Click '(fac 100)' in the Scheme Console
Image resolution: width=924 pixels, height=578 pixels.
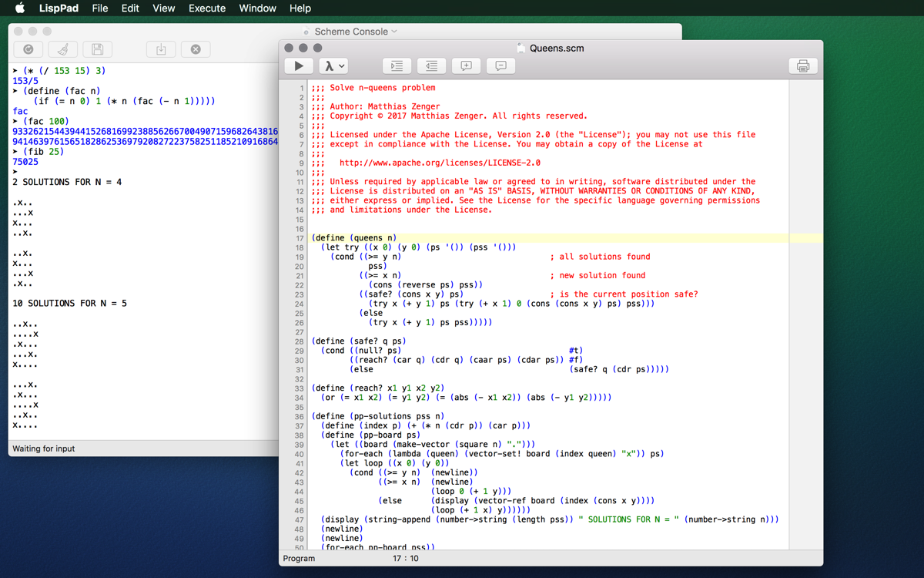click(46, 121)
